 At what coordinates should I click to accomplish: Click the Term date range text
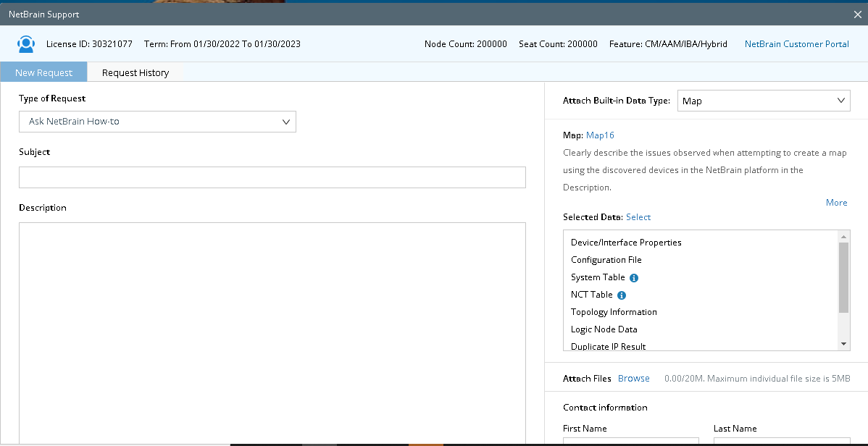(x=222, y=43)
